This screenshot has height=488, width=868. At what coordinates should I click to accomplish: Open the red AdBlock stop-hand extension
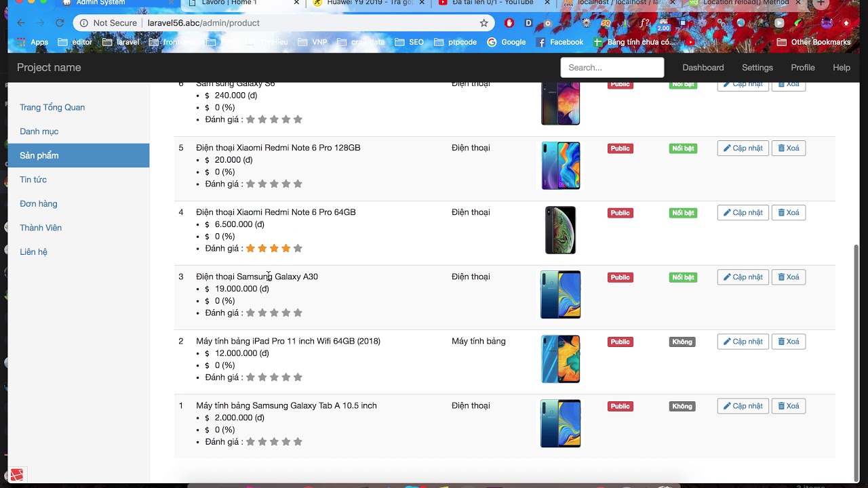(x=509, y=23)
